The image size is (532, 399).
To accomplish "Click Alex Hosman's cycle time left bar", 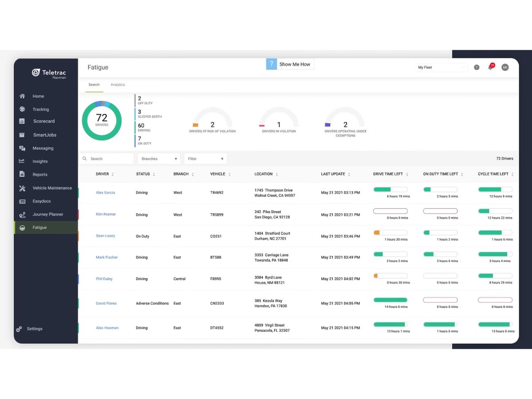I will point(495,325).
